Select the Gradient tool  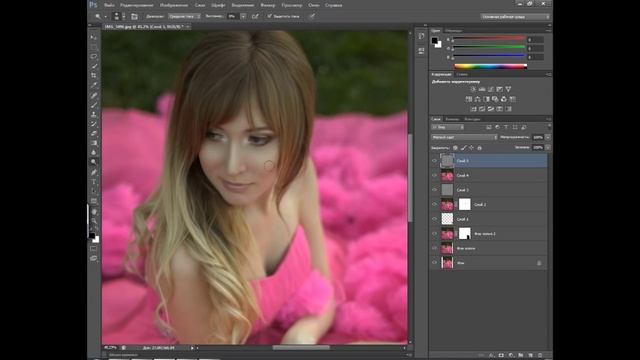click(94, 143)
